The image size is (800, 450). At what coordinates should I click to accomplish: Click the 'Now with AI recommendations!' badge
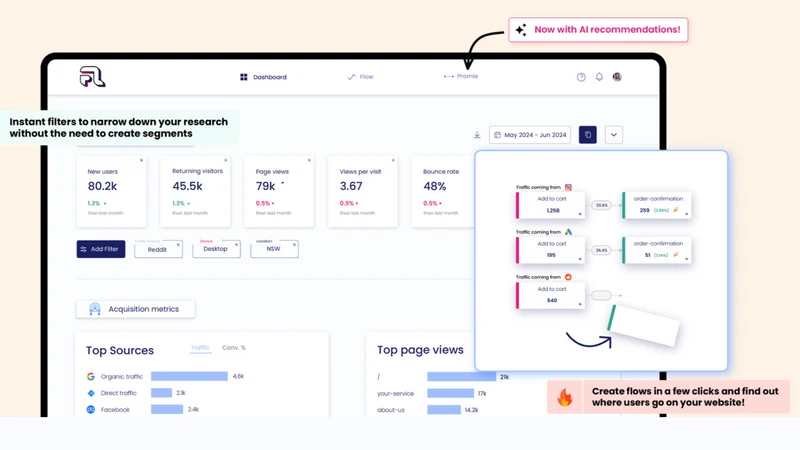click(598, 30)
